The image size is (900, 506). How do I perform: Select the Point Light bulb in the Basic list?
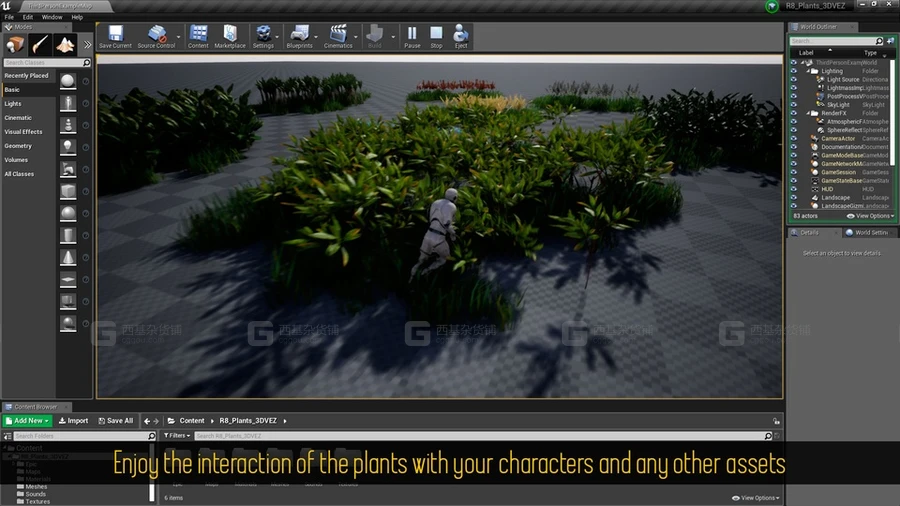point(68,147)
